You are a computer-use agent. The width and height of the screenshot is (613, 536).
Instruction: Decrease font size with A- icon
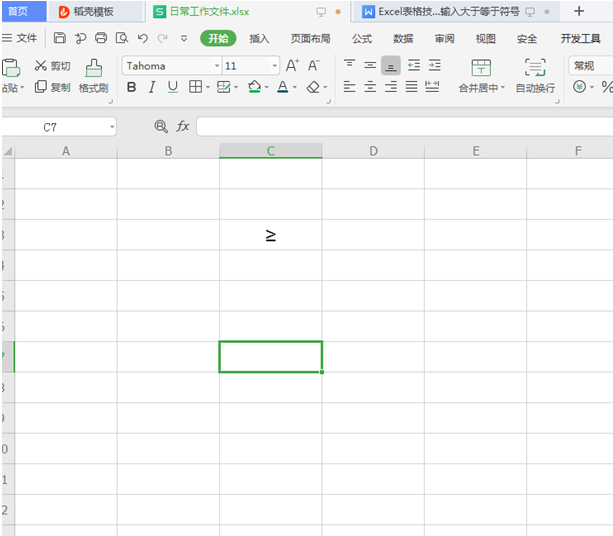tap(314, 65)
